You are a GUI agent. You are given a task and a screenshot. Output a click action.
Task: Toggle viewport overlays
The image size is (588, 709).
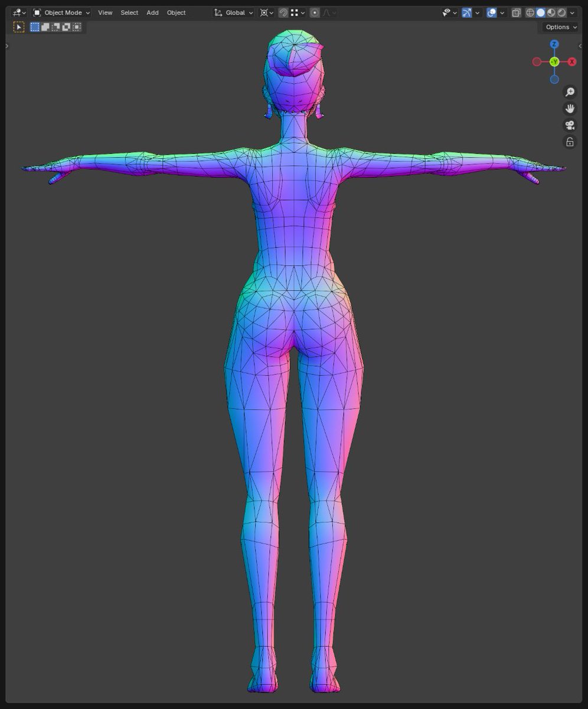tap(492, 12)
